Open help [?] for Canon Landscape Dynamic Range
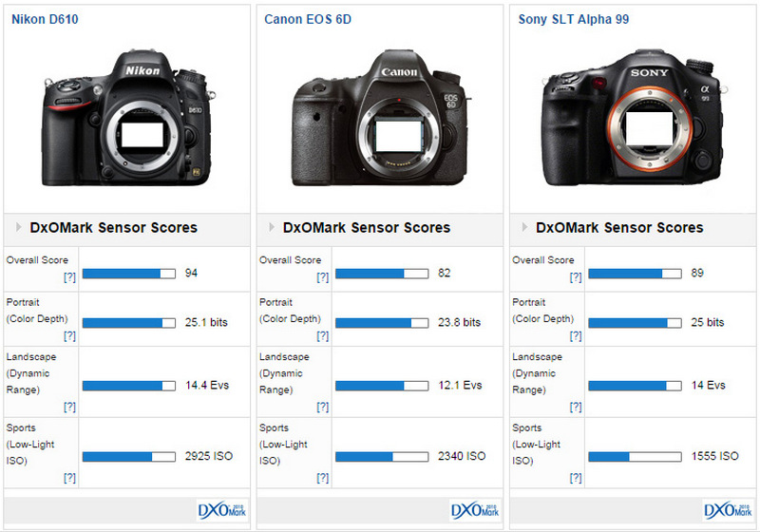The height and width of the screenshot is (532, 760). [322, 407]
